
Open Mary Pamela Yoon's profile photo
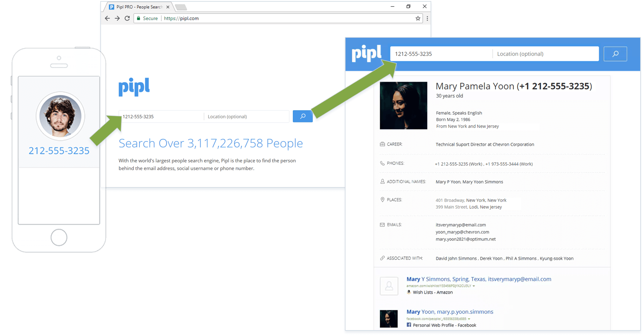tap(403, 106)
